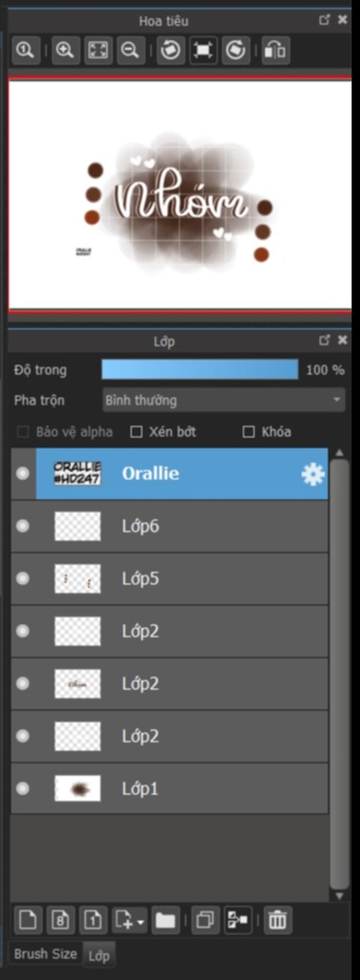Screen dimensions: 360x980
Task: Reset zoom to 100% in navigator
Action: [x=26, y=50]
